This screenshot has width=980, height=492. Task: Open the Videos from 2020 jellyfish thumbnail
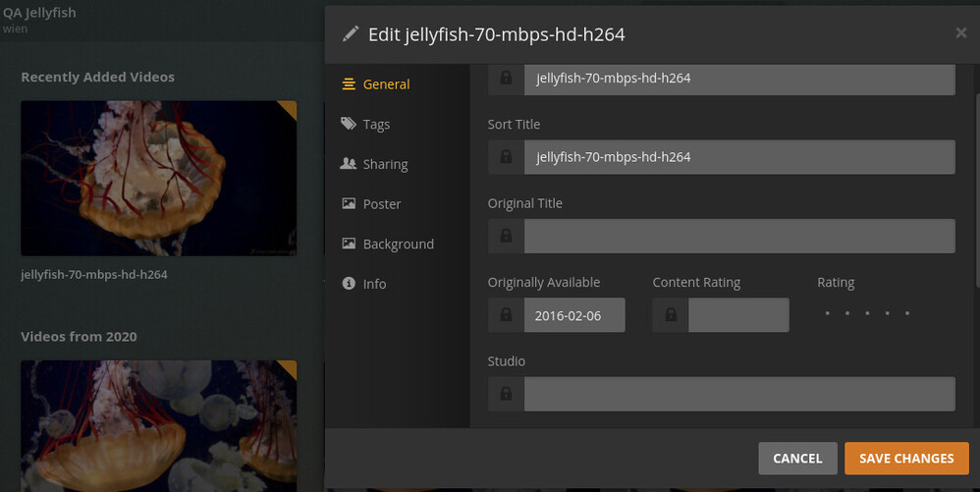click(159, 426)
